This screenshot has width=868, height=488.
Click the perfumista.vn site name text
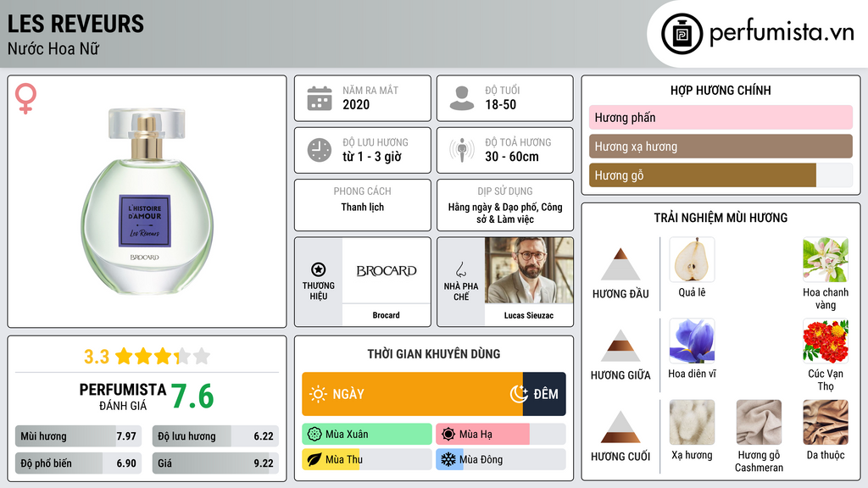(x=782, y=32)
